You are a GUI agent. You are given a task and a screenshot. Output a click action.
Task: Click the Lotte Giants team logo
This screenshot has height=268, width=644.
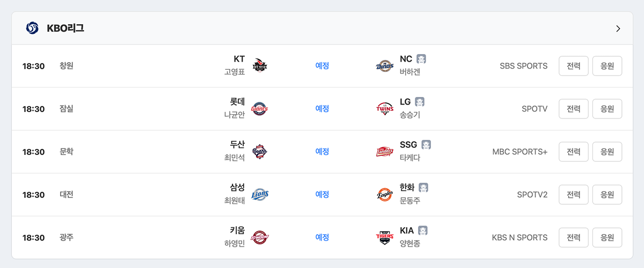tap(260, 109)
